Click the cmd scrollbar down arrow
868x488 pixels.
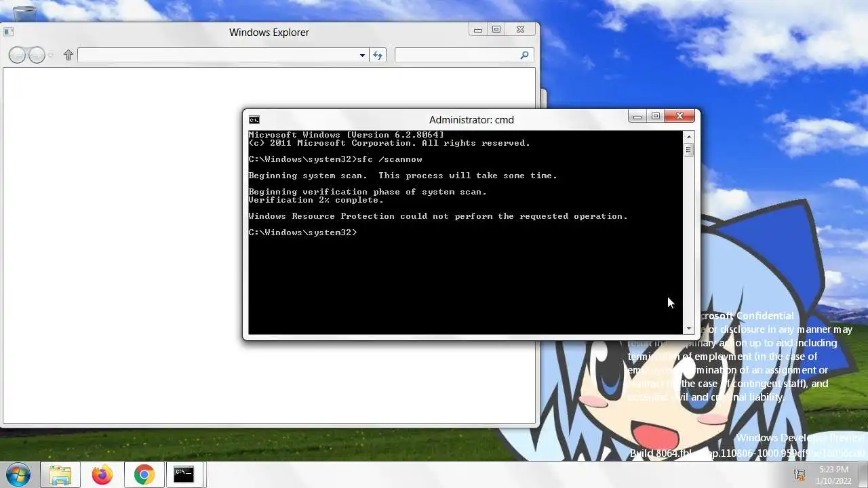coord(688,329)
